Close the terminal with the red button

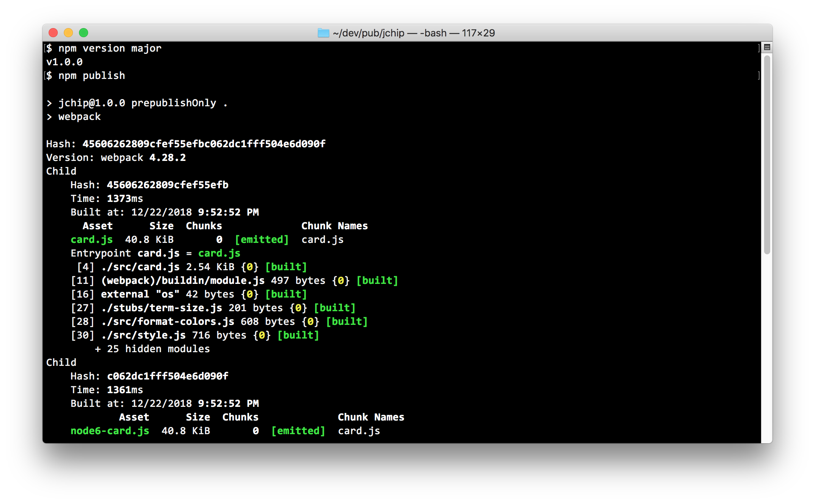(53, 33)
